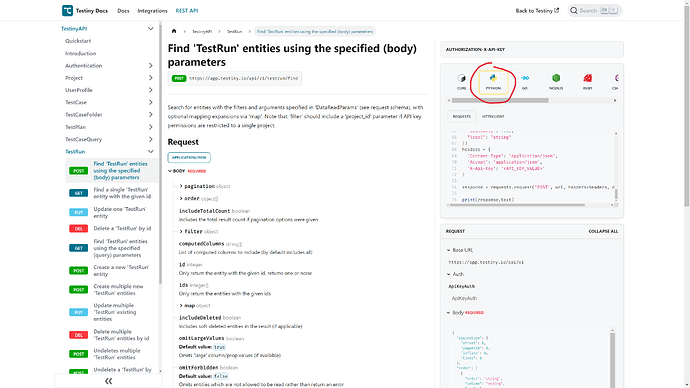690x388 pixels.
Task: Expand the TestCase sidebar section
Action: coord(150,102)
